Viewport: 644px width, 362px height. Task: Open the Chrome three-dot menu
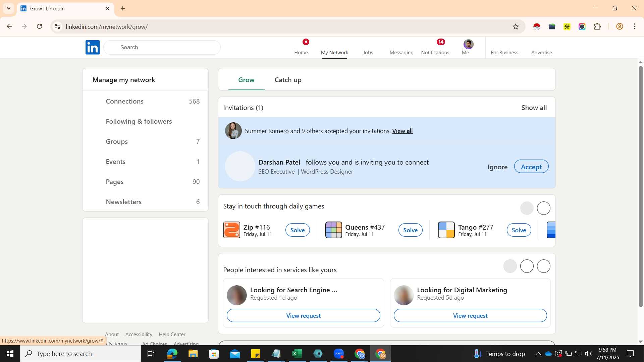tap(635, 26)
